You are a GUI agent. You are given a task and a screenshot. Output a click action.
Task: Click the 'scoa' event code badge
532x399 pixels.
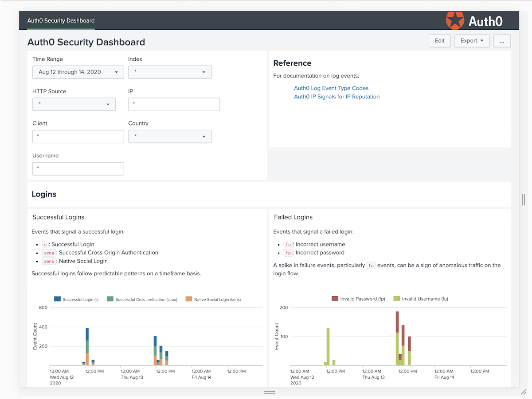click(49, 253)
